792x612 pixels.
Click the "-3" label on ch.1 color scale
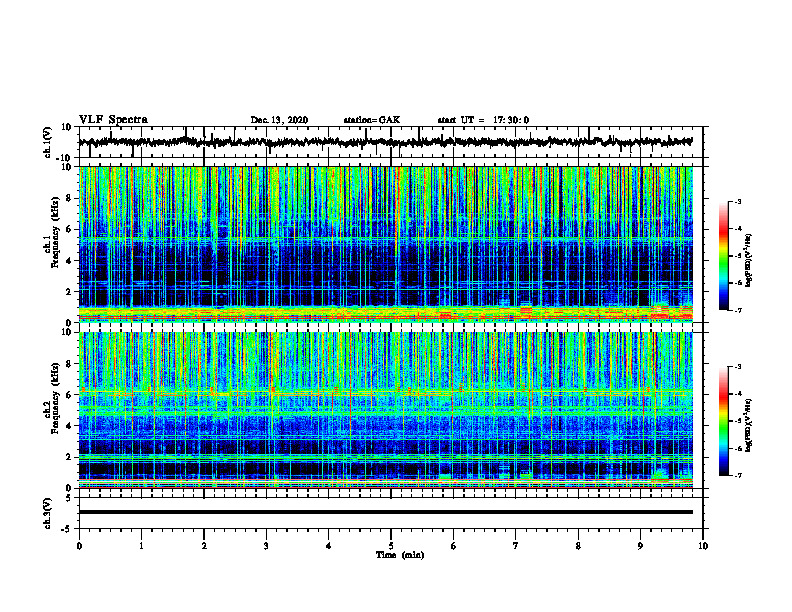[x=737, y=201]
